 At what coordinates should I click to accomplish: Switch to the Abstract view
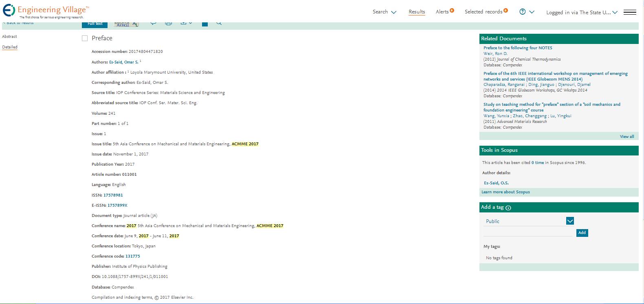[x=9, y=37]
